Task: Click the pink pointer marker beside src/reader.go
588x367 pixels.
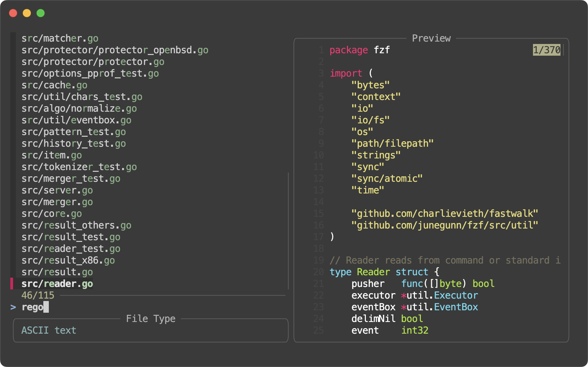Action: click(12, 284)
